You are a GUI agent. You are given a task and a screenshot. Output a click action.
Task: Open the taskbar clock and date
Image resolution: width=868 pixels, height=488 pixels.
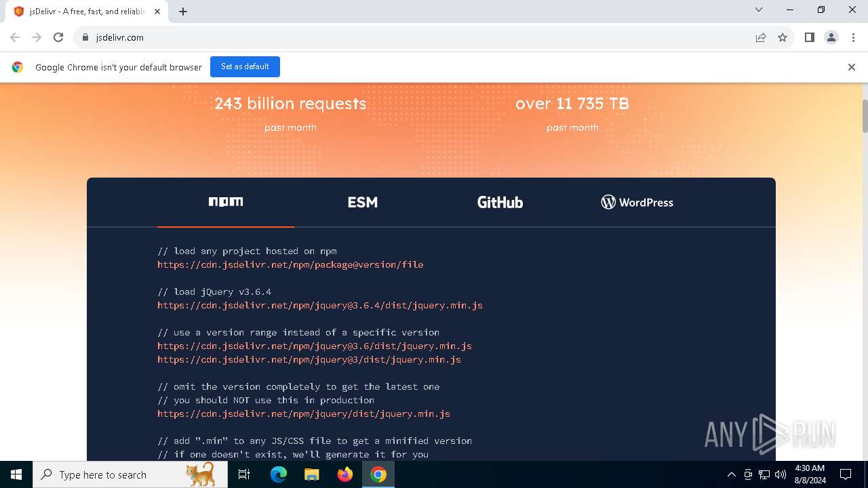point(810,474)
